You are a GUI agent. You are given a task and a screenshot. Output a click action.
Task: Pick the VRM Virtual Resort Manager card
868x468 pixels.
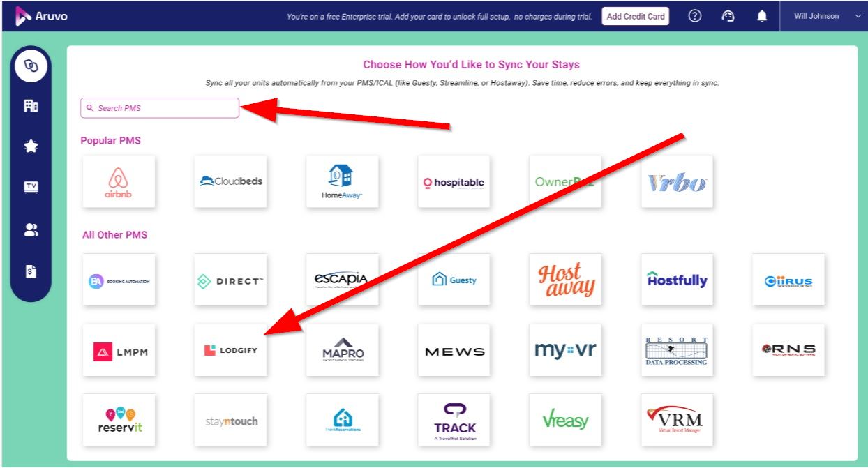point(677,420)
